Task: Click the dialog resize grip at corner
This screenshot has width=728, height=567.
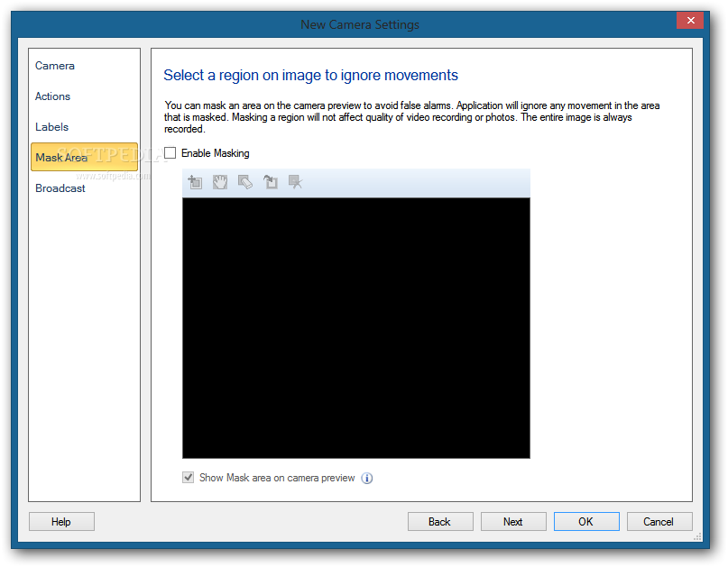Action: [697, 537]
